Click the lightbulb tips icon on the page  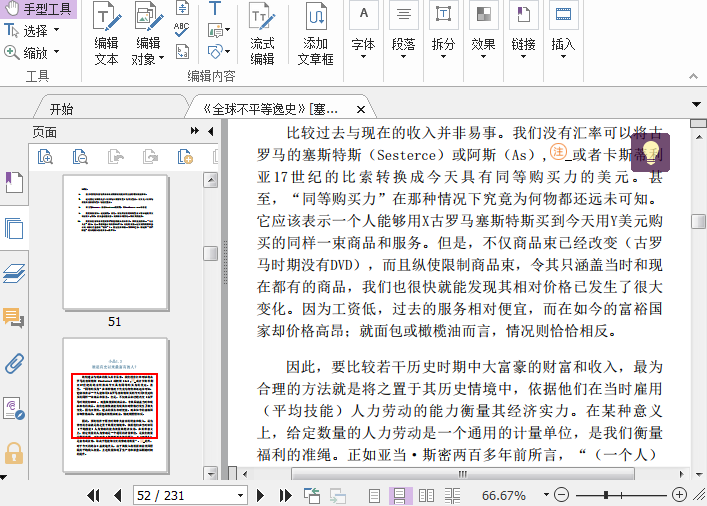(650, 152)
